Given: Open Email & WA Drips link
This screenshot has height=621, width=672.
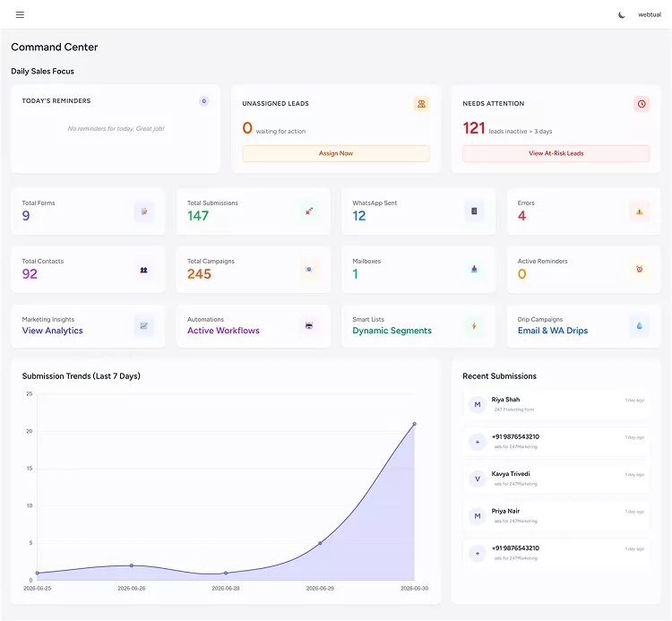Looking at the screenshot, I should point(553,331).
